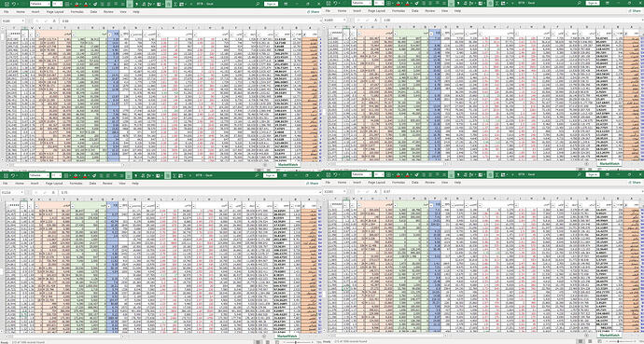Viewport: 644px width, 344px height.
Task: Click Share in top-left Excel window
Action: tap(314, 12)
